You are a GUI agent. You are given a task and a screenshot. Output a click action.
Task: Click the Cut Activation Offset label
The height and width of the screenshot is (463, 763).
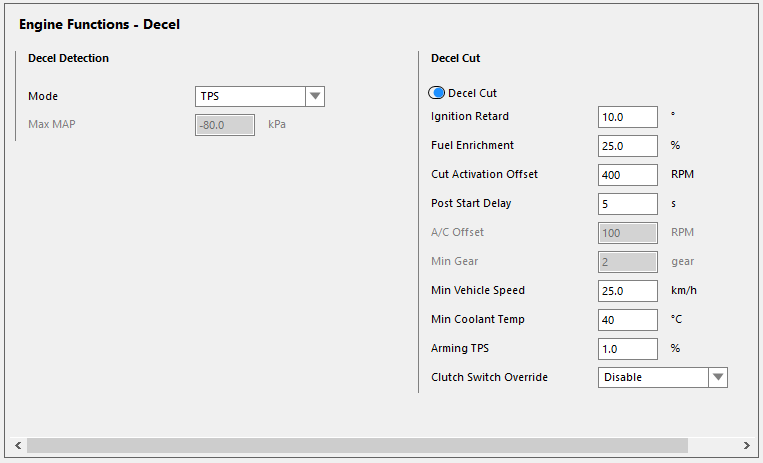click(x=484, y=174)
